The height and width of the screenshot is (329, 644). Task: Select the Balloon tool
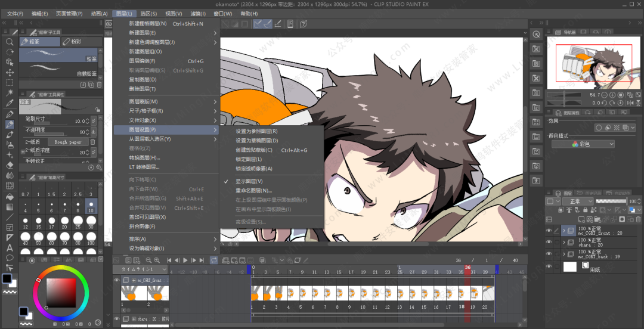click(10, 258)
